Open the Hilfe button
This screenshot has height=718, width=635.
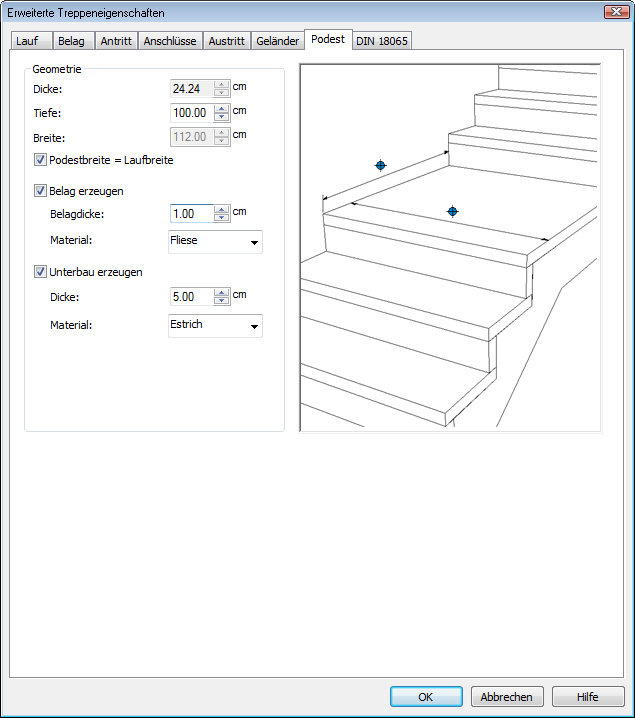click(588, 696)
